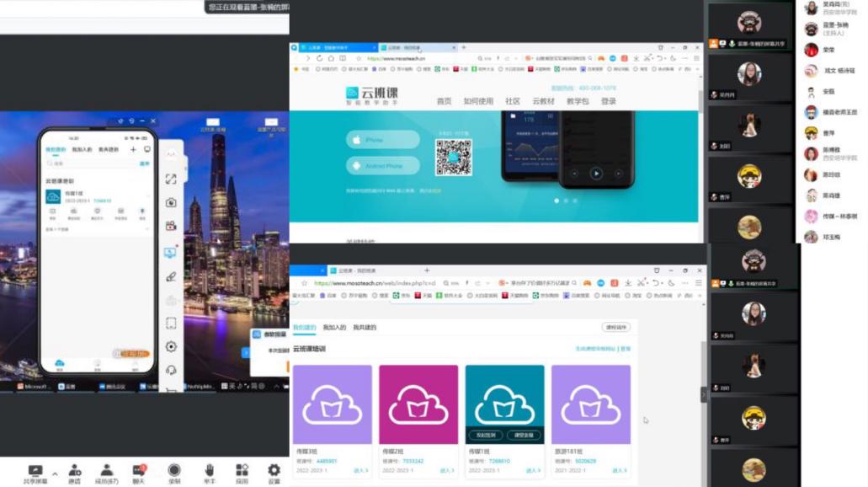The height and width of the screenshot is (487, 868).
Task: Click the screenshot camera icon beside phone mirror
Action: coord(171,202)
